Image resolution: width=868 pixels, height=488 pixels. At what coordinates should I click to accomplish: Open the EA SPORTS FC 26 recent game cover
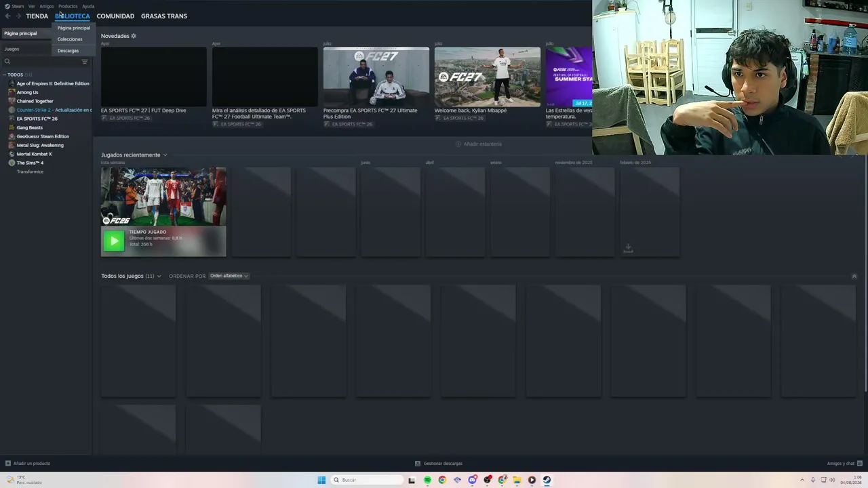point(163,197)
